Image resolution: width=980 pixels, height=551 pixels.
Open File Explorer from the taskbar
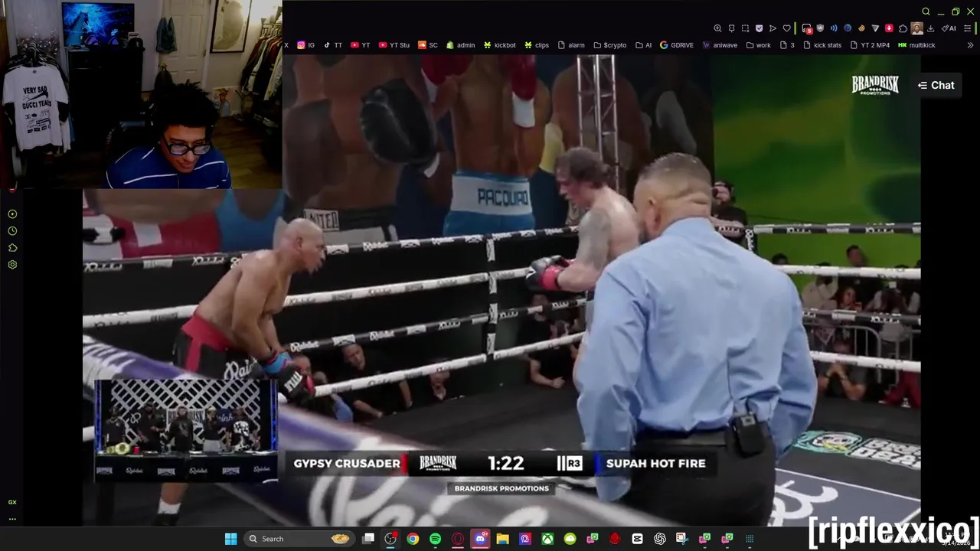point(502,539)
